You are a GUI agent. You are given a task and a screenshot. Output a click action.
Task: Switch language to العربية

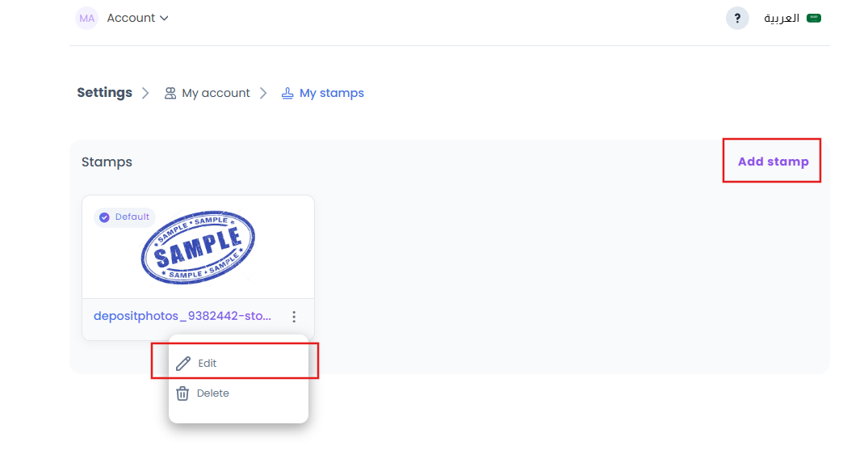pyautogui.click(x=782, y=18)
